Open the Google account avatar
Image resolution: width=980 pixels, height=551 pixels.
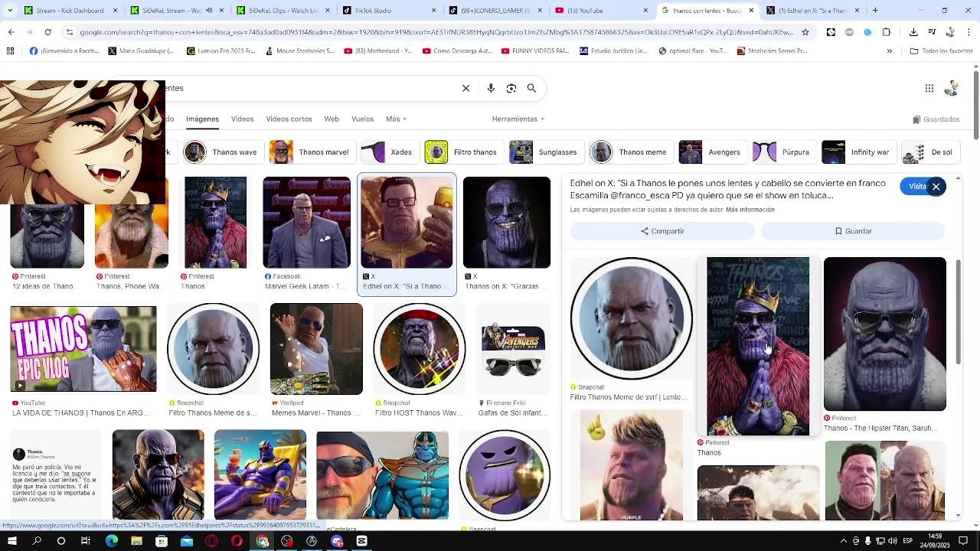(952, 88)
